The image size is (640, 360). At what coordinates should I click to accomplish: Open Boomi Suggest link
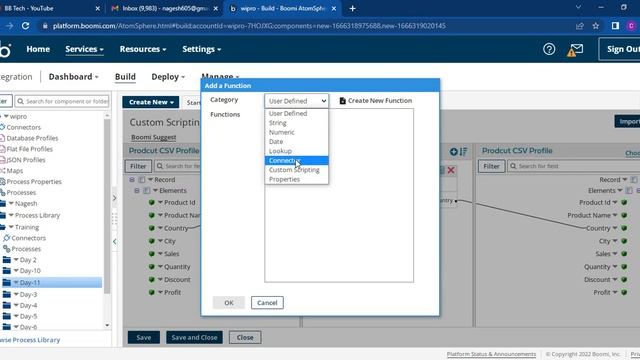[x=153, y=137]
